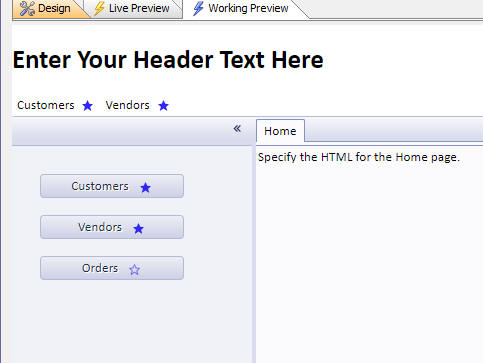Click the header text heading

click(168, 60)
